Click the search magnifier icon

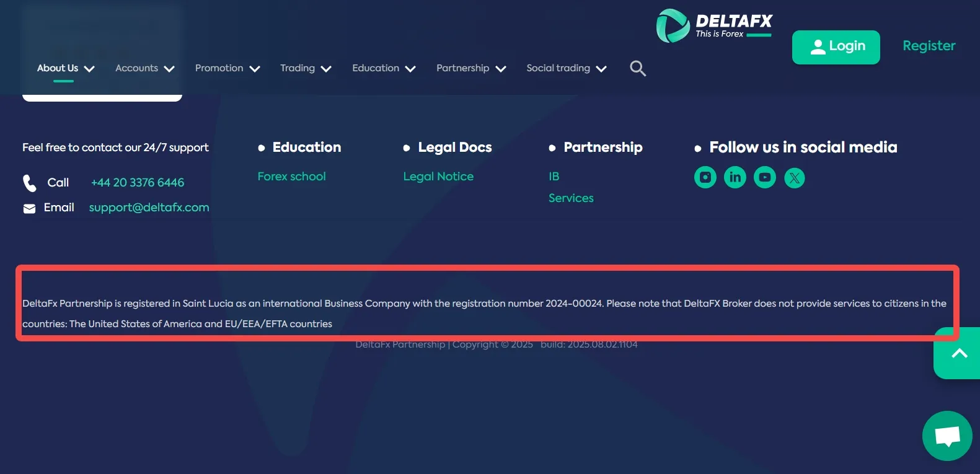(638, 68)
